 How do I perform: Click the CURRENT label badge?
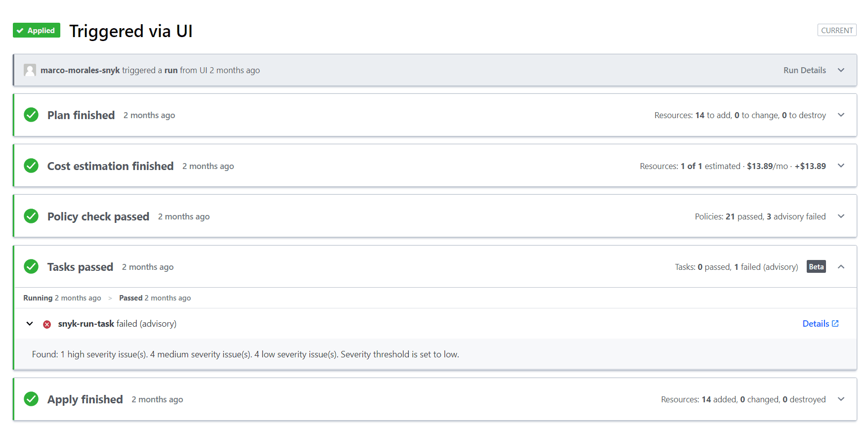pos(837,30)
